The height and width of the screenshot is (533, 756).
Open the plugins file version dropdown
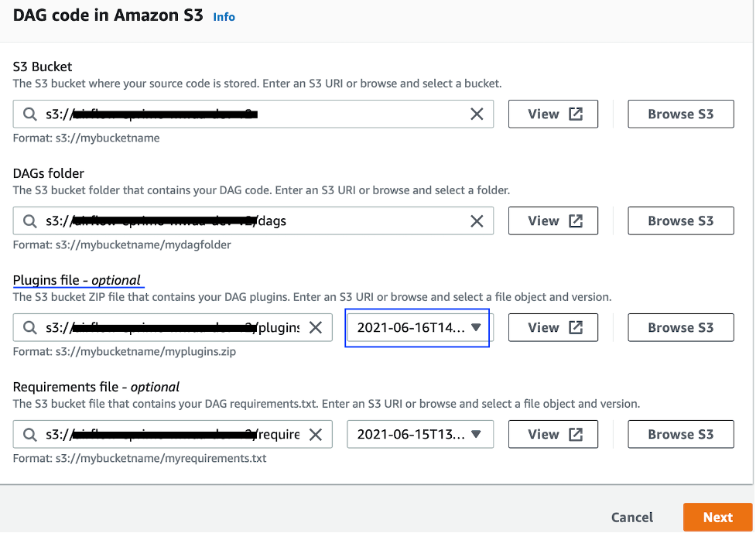tap(417, 327)
